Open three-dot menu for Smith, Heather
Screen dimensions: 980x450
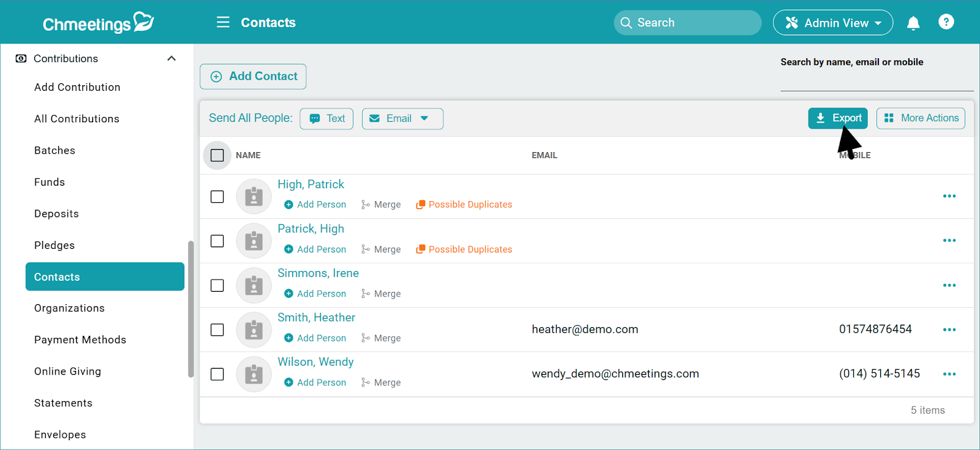(x=949, y=330)
